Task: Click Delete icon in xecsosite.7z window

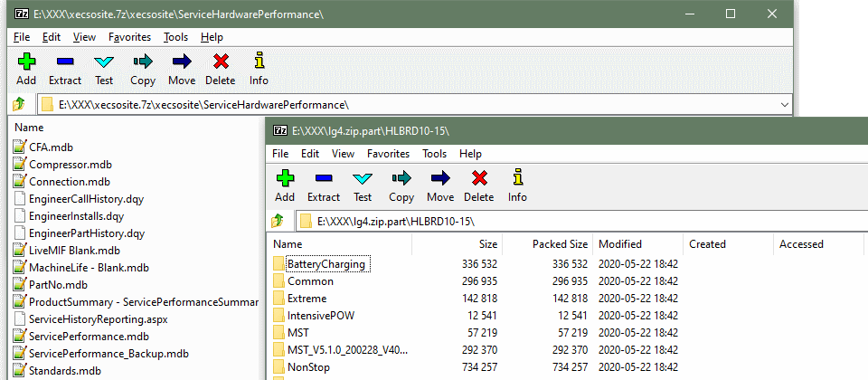Action: click(221, 61)
